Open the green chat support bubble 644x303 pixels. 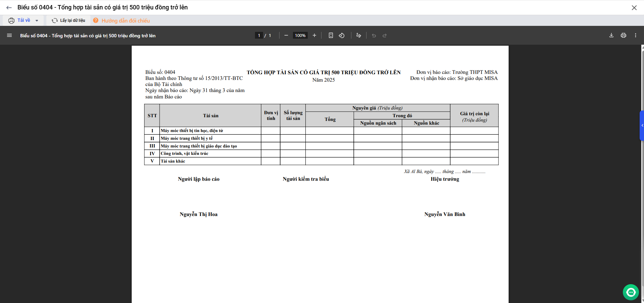[x=631, y=292]
